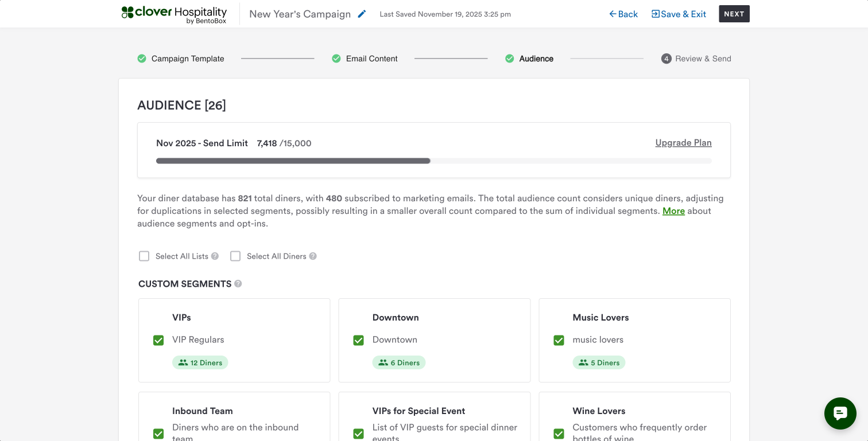This screenshot has width=868, height=441.
Task: Click help icon beside Select All Diners
Action: [x=313, y=256]
